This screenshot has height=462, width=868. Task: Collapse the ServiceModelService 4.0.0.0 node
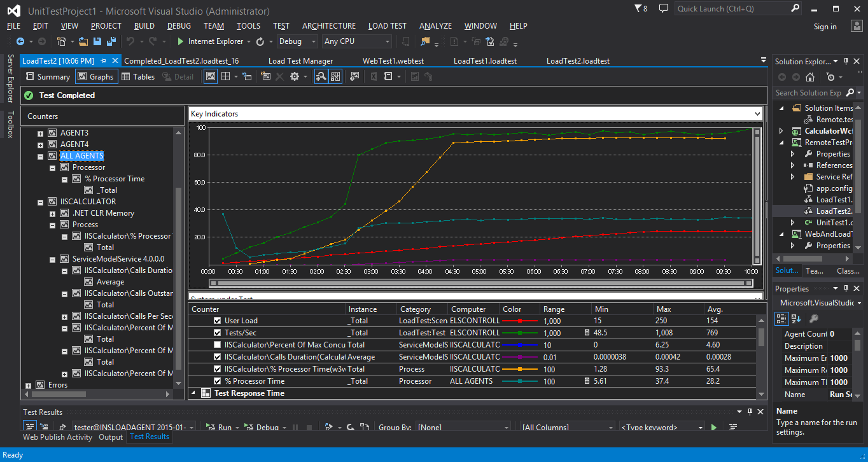[52, 259]
